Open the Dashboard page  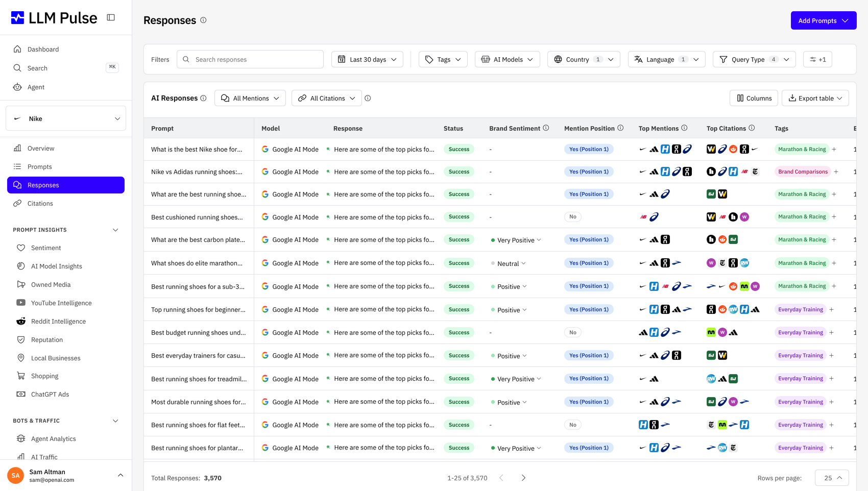click(x=43, y=49)
